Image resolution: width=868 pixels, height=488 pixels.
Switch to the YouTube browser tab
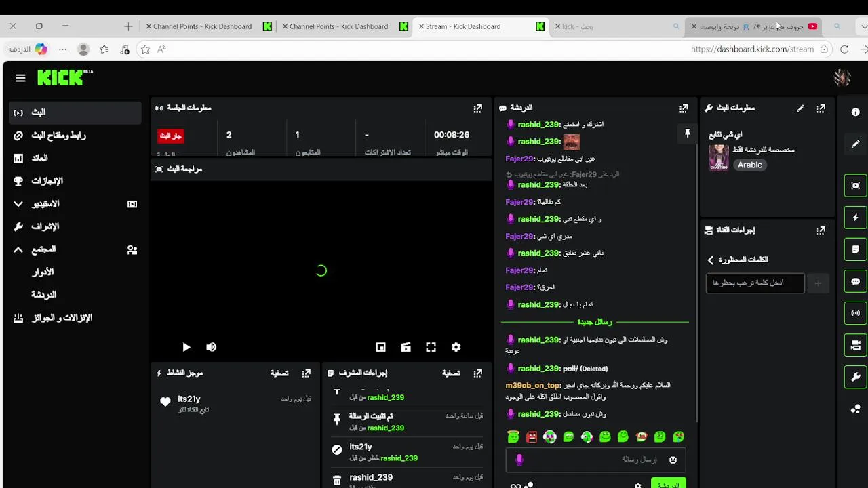754,26
